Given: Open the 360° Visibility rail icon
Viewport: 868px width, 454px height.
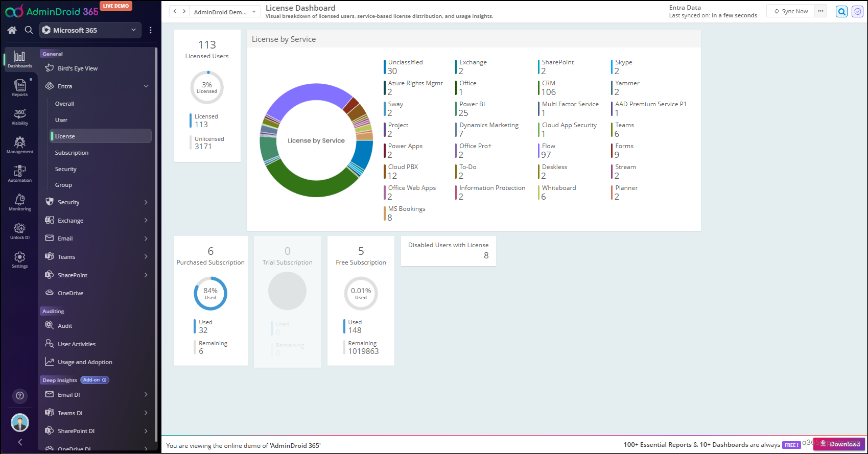Looking at the screenshot, I should pos(20,116).
